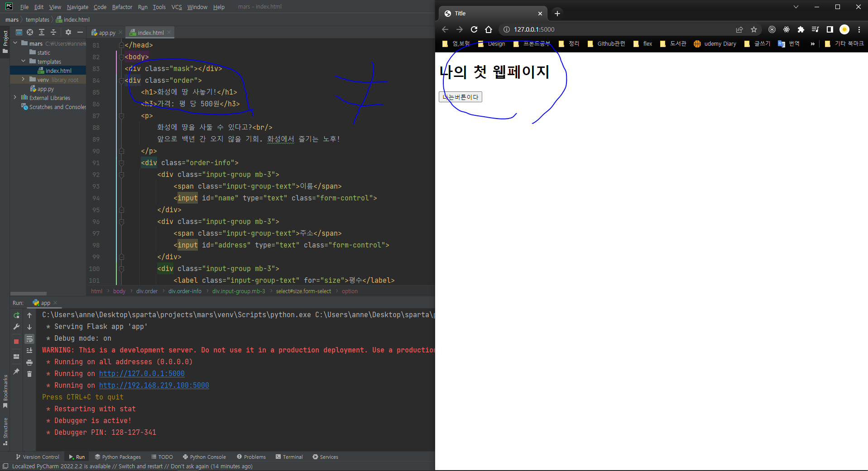Screen dimensions: 868x471
Task: Open the Terminal tool window tab
Action: pos(289,457)
